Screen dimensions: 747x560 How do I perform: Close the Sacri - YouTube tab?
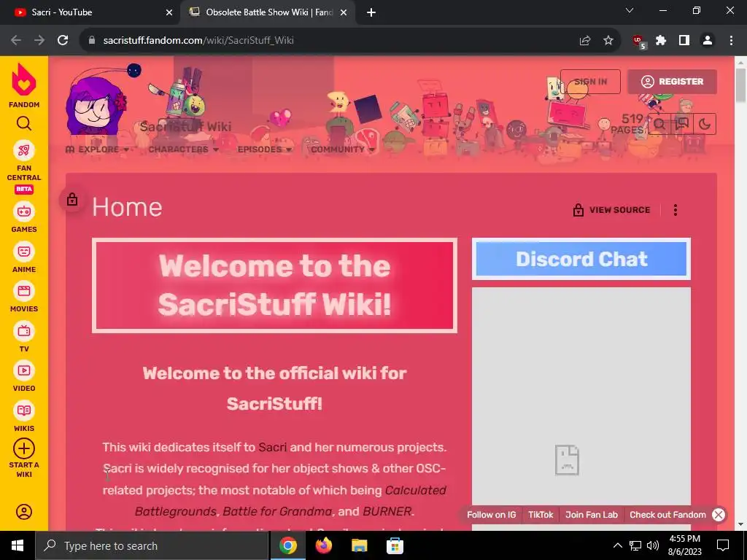[169, 13]
